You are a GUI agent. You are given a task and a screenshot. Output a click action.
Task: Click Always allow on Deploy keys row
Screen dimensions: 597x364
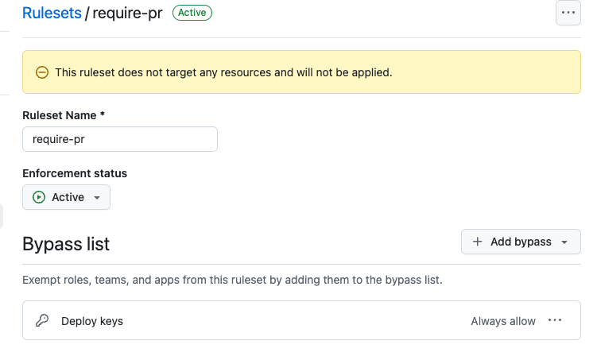tap(503, 321)
